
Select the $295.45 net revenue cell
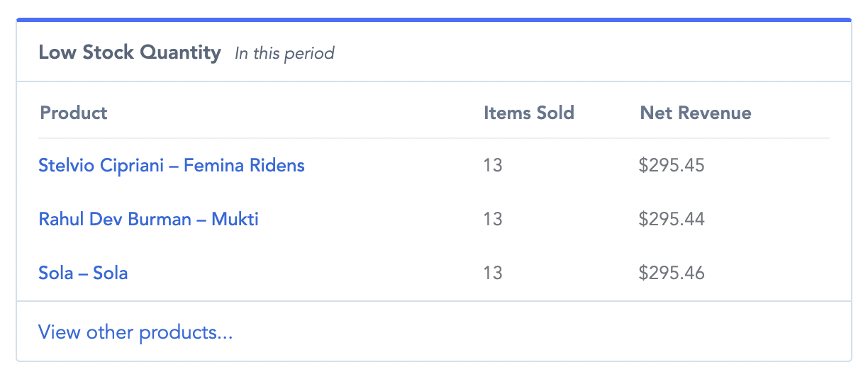pyautogui.click(x=672, y=166)
